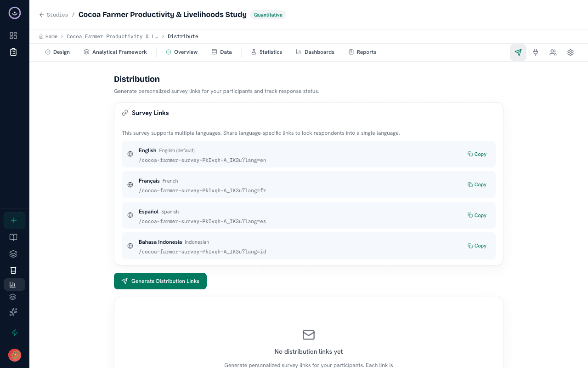
Task: Click the English link URL ending lang=en
Action: point(203,161)
